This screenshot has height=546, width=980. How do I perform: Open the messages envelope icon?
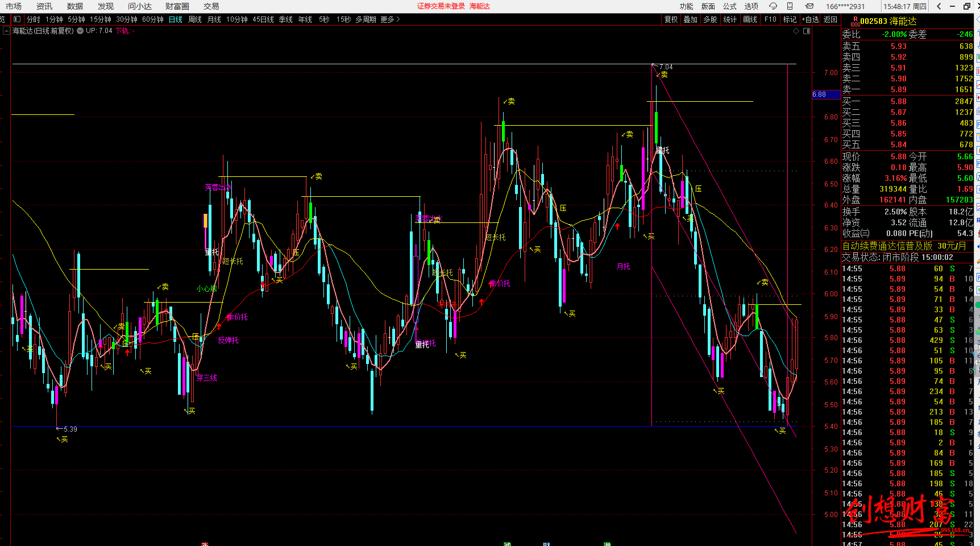(x=809, y=6)
